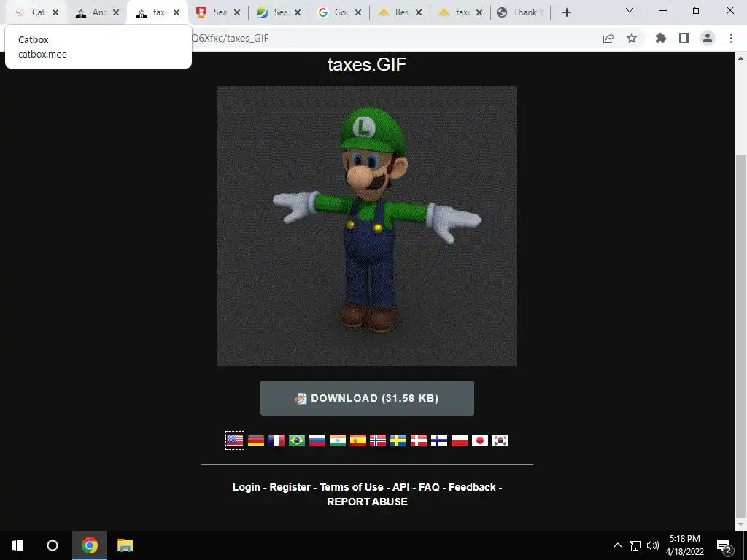Viewport: 747px width, 560px height.
Task: Select the Danish flag language
Action: (419, 440)
